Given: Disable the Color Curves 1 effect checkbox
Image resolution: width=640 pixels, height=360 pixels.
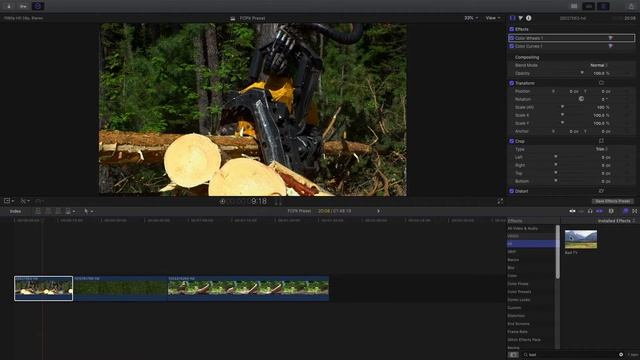Looking at the screenshot, I should point(511,46).
